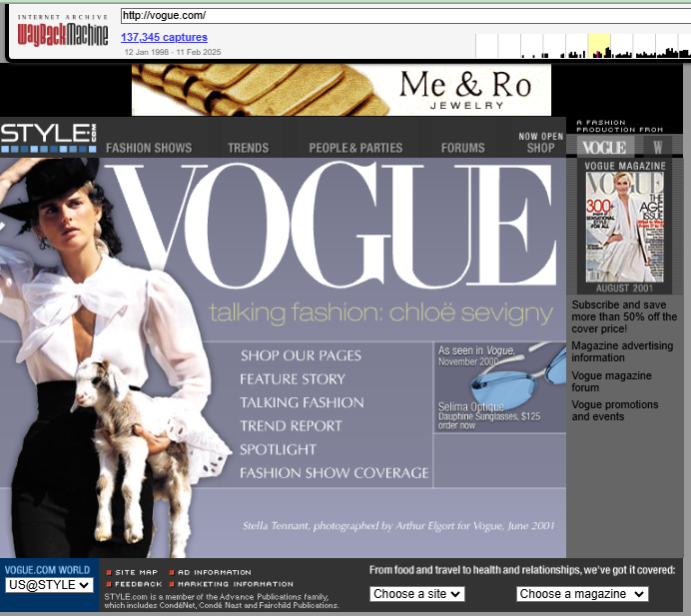Image resolution: width=691 pixels, height=616 pixels.
Task: Click the URL field showing http://vogue.com/
Action: pyautogui.click(x=405, y=16)
